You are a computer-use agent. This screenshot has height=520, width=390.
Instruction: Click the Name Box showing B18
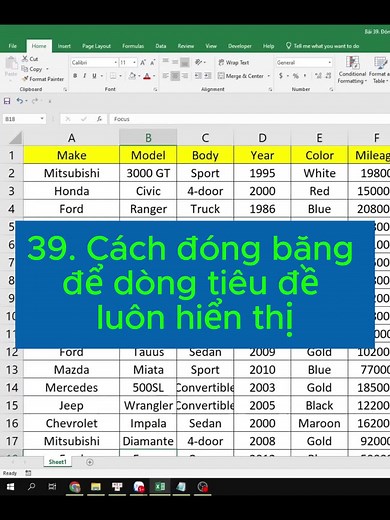pos(21,119)
